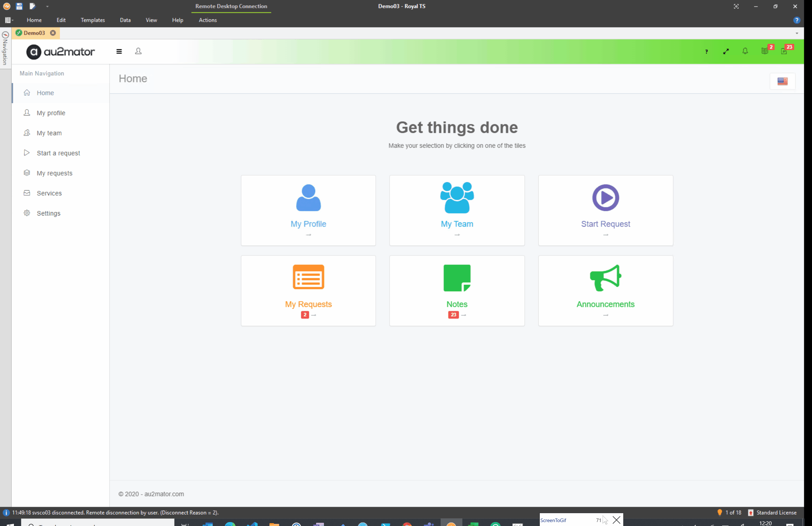Open the Actions menu

coord(208,20)
